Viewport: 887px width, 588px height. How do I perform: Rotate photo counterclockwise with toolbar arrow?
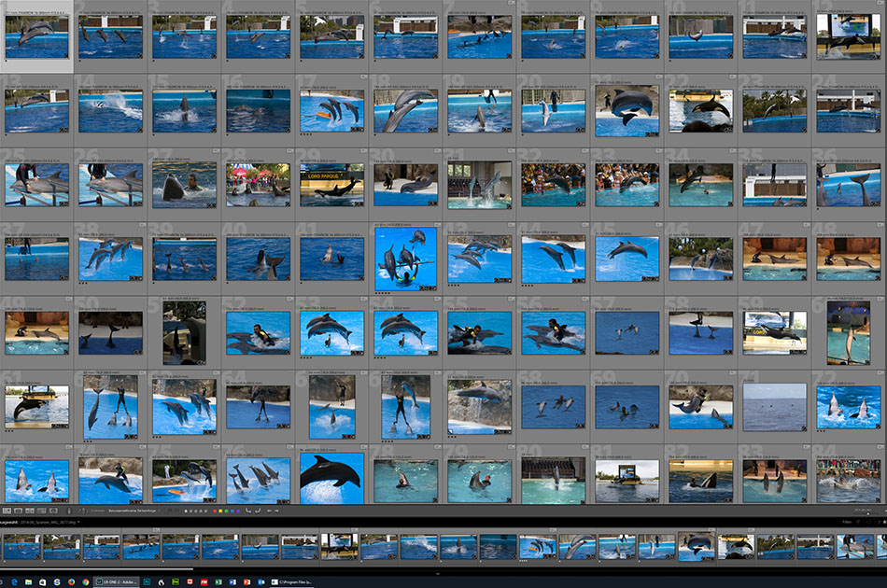point(247,511)
